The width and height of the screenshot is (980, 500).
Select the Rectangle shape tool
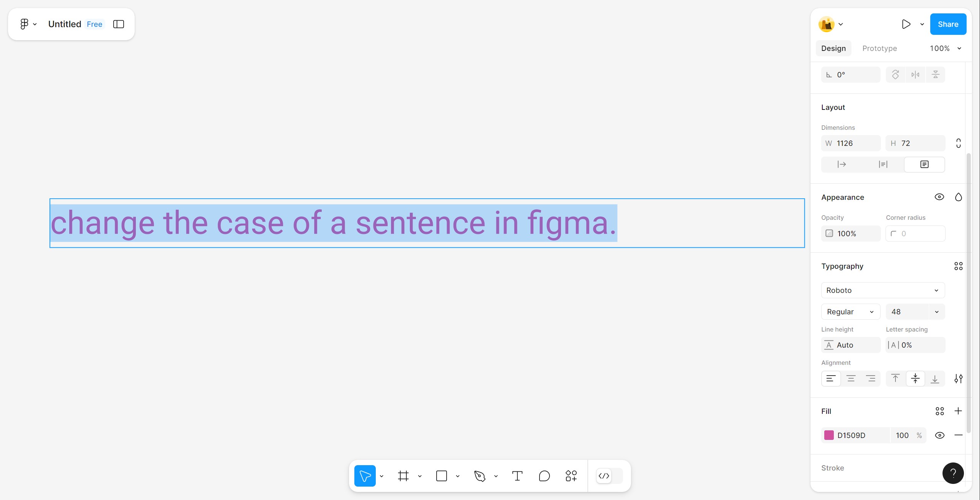pos(441,476)
